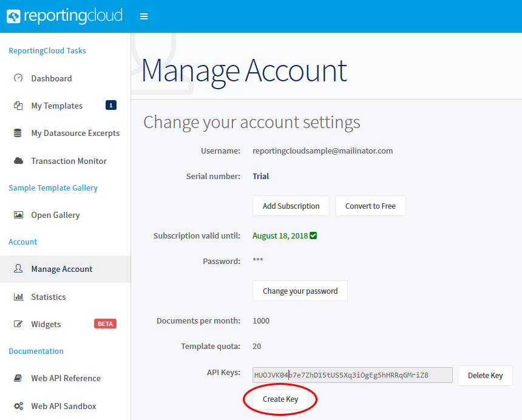The height and width of the screenshot is (420, 522).
Task: Click the Manage Account user icon
Action: point(18,268)
